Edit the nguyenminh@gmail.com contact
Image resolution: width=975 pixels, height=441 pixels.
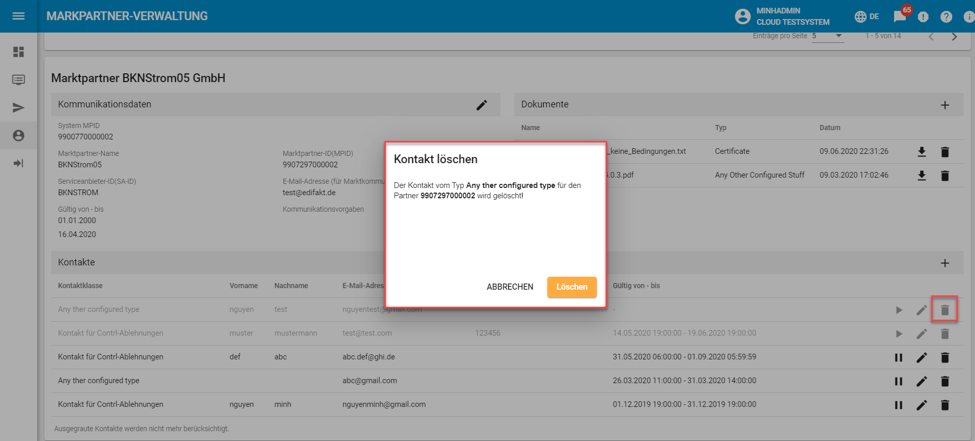922,405
